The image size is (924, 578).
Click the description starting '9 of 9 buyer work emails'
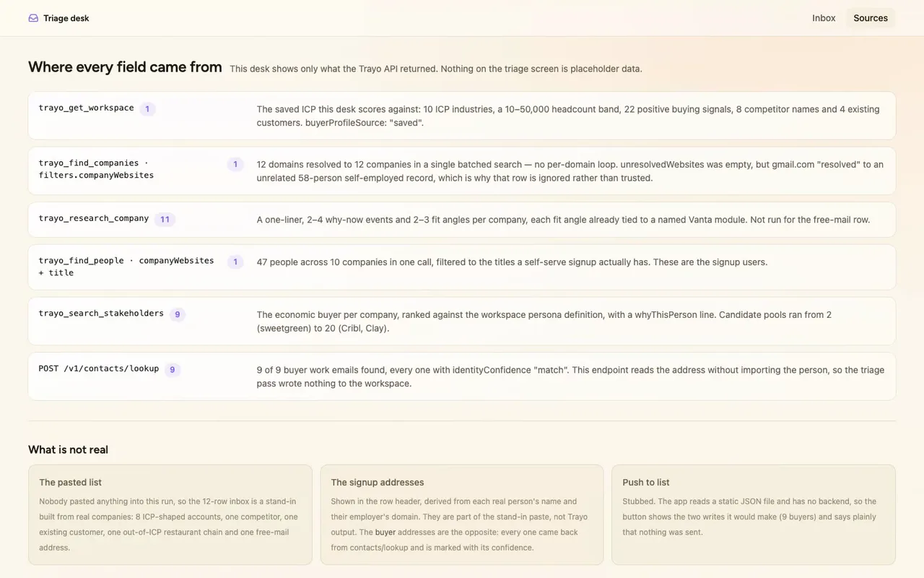[x=570, y=376]
